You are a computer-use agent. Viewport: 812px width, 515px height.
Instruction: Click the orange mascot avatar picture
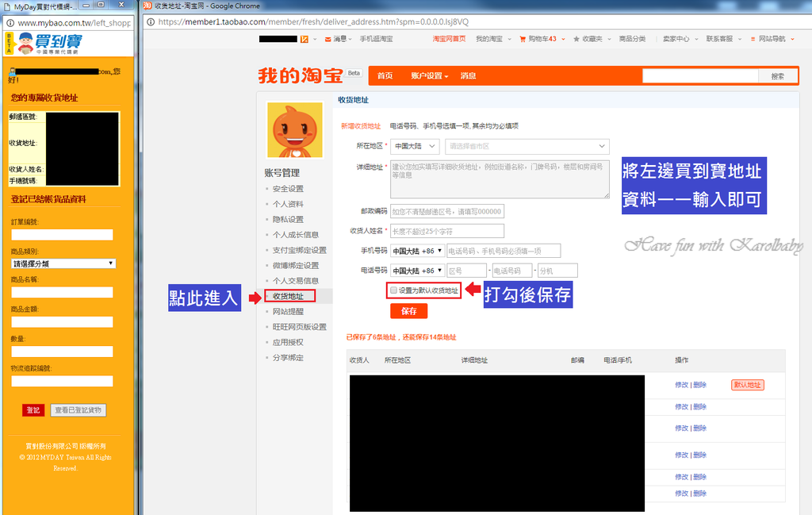(295, 129)
